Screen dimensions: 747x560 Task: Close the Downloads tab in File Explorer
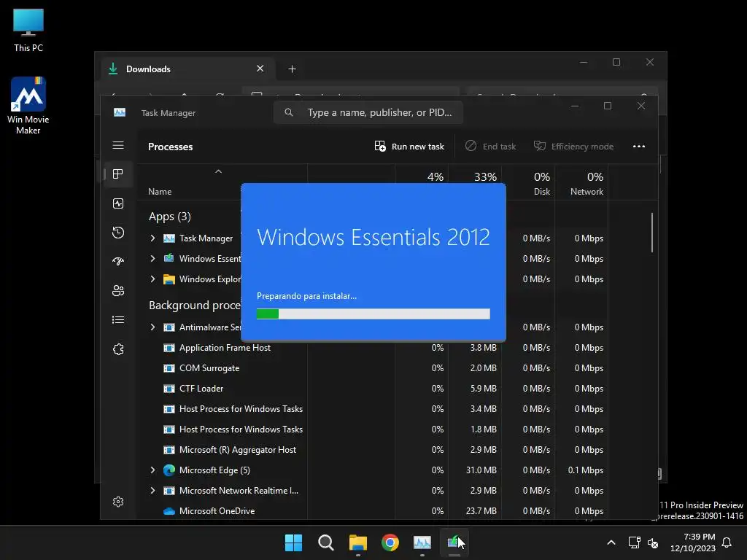point(260,69)
